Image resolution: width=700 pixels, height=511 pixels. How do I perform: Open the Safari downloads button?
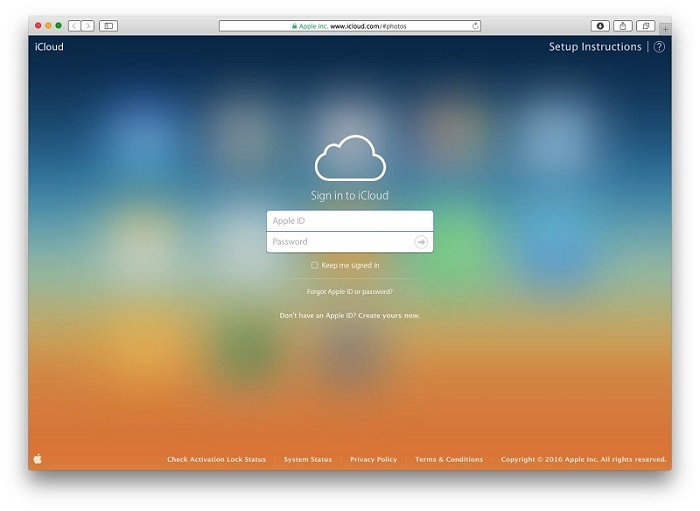click(600, 26)
